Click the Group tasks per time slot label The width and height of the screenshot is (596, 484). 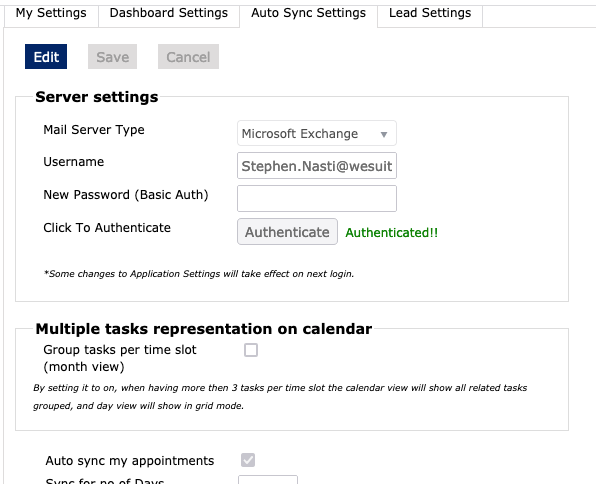coord(120,358)
